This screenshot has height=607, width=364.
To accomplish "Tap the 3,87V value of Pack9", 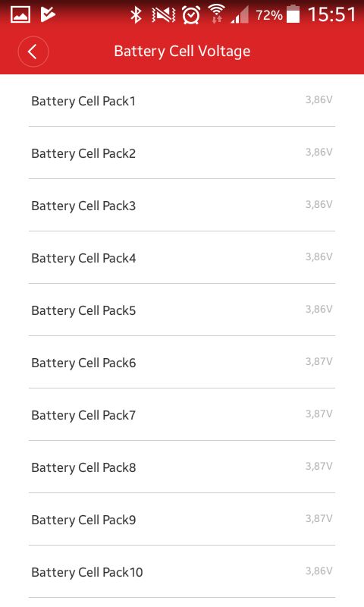I will point(318,519).
